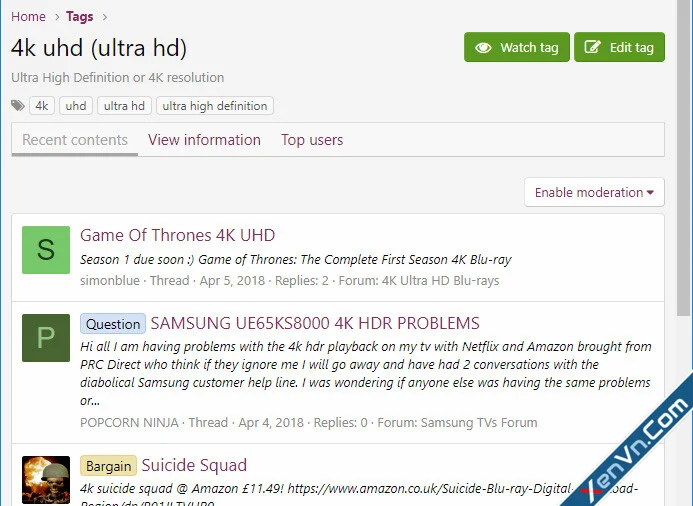
Task: Click the skull soldier avatar thumbnail
Action: [x=46, y=479]
